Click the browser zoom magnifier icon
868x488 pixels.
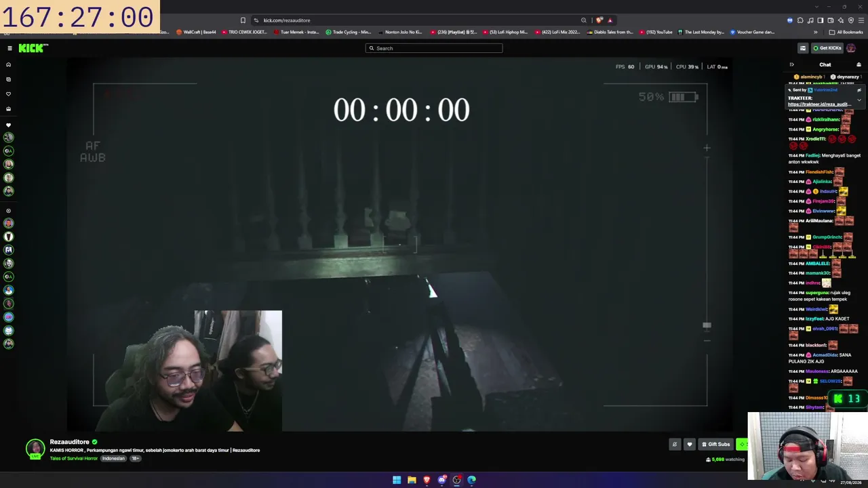(583, 20)
